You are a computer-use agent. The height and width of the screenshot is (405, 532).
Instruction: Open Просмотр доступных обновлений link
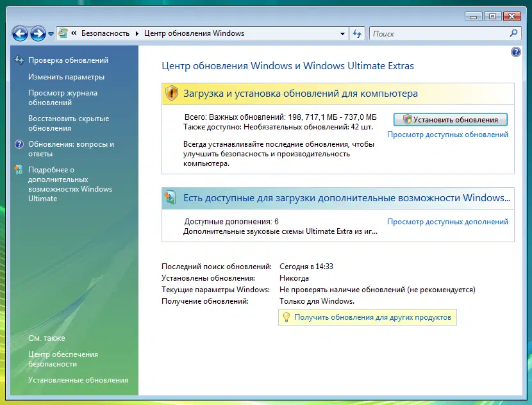tap(447, 135)
